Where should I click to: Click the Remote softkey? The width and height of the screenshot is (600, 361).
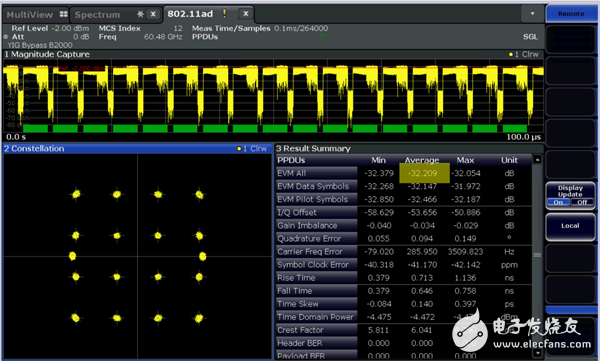(571, 14)
